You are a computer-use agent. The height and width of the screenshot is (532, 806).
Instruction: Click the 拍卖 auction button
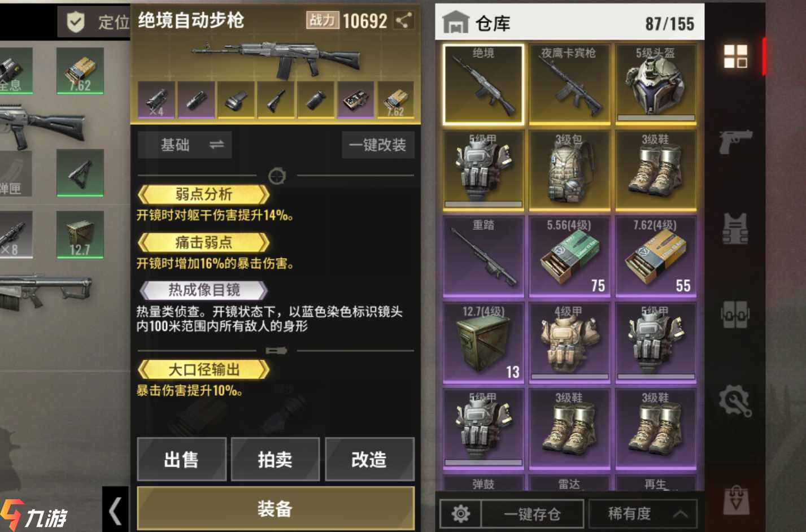coord(275,459)
